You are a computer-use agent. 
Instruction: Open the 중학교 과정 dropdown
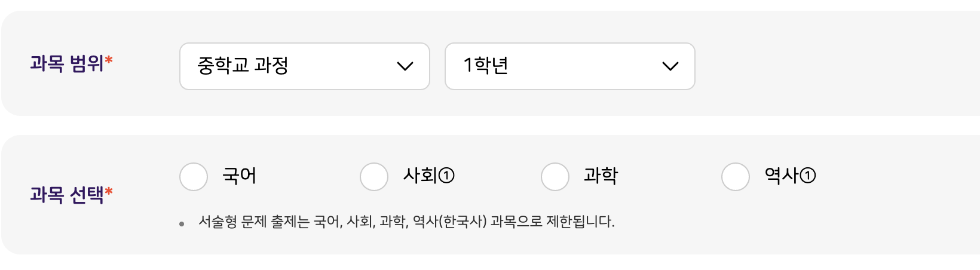point(304,66)
